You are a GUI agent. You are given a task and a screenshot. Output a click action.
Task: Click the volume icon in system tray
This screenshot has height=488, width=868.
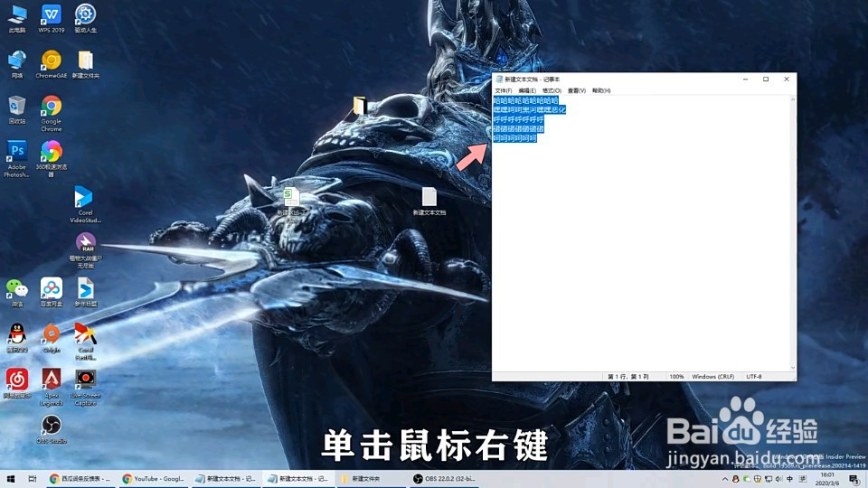pos(778,479)
